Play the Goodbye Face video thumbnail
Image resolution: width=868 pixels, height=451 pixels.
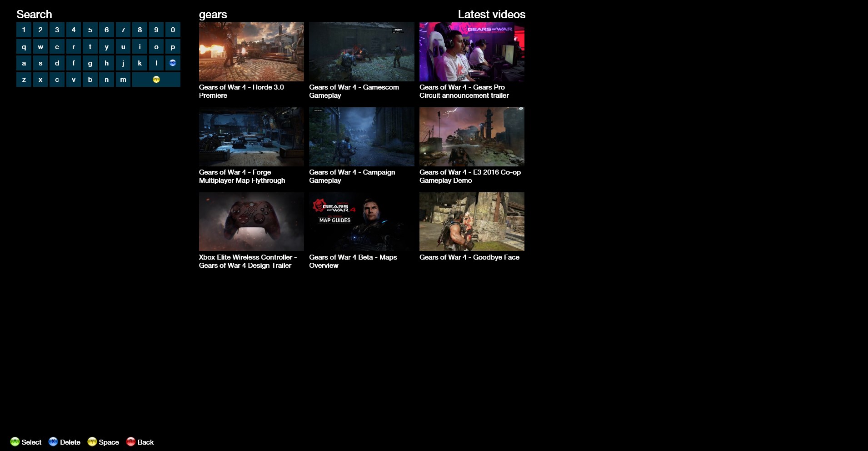click(x=472, y=221)
